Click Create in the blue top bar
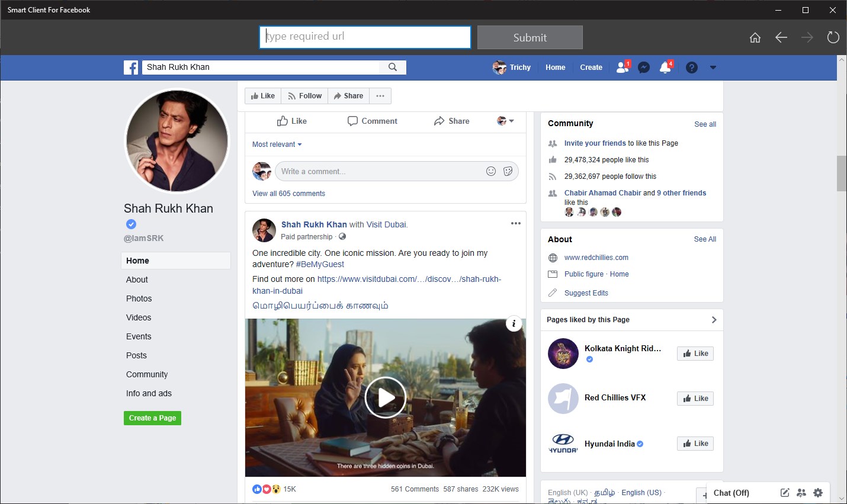The width and height of the screenshot is (847, 504). (x=591, y=68)
